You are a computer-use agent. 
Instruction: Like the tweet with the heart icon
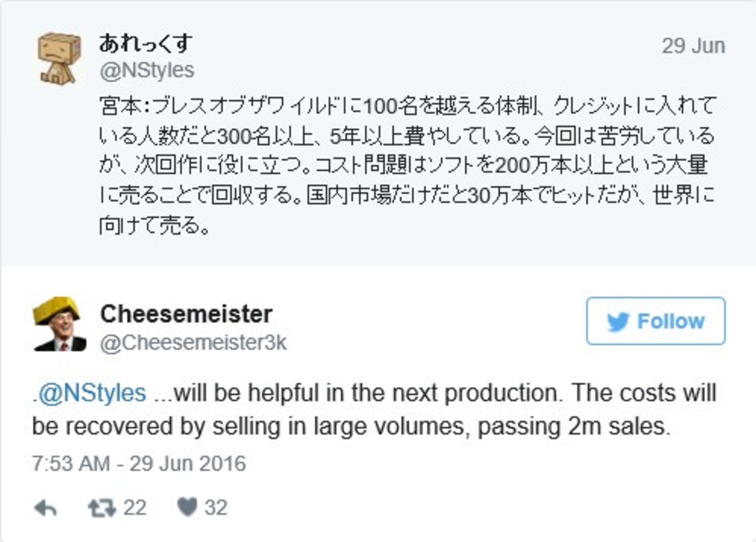click(x=187, y=507)
